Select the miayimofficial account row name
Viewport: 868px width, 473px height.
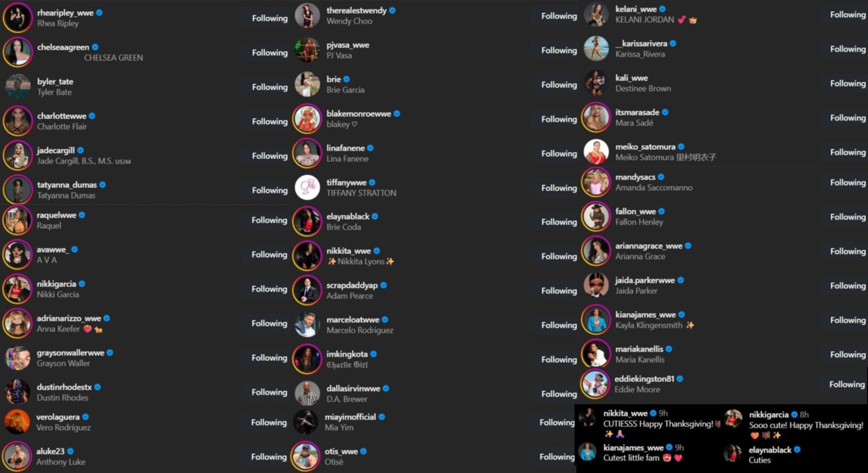point(350,417)
